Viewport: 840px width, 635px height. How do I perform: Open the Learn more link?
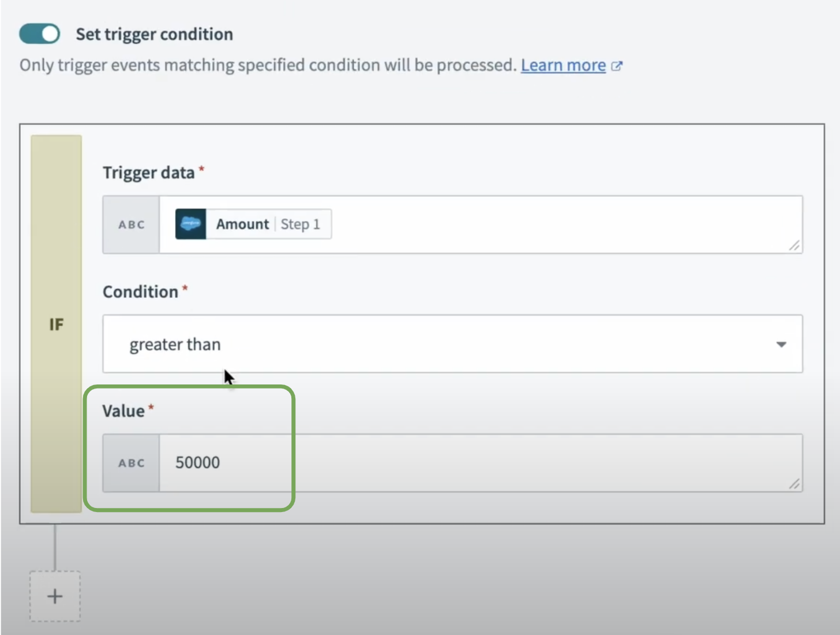pyautogui.click(x=562, y=65)
